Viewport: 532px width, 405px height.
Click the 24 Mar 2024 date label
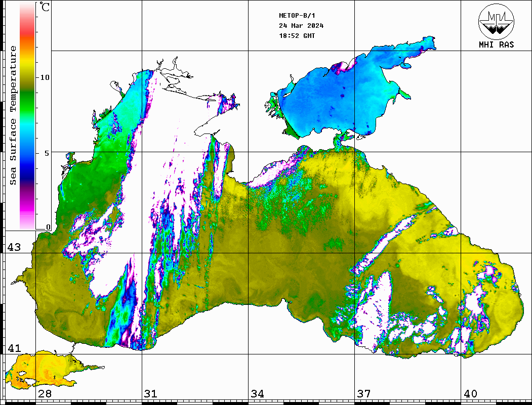coord(301,26)
